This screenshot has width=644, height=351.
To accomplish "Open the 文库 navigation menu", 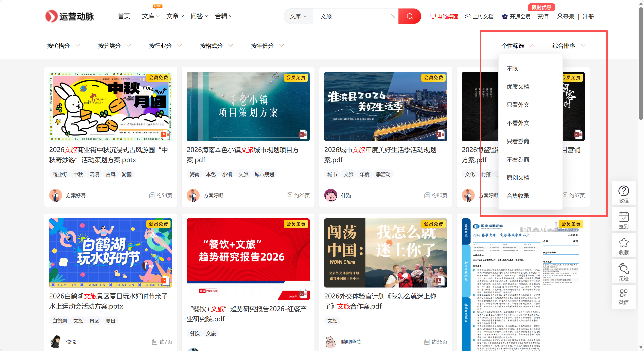I will 151,16.
